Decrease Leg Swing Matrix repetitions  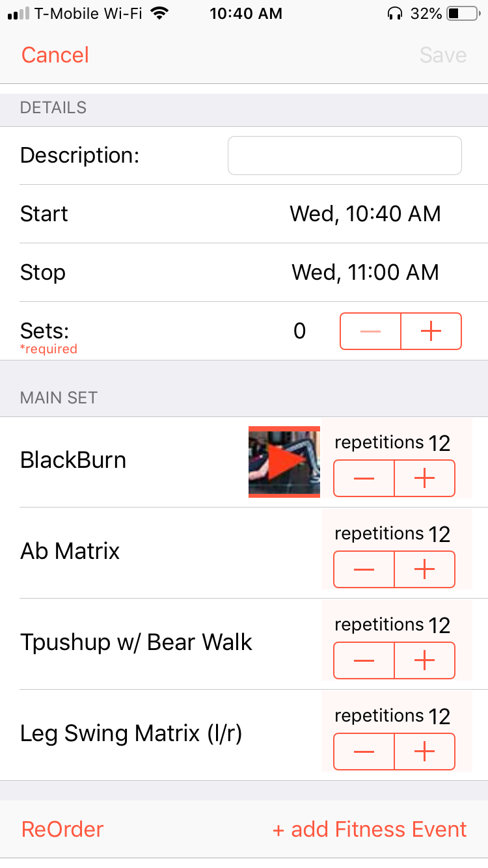click(364, 752)
